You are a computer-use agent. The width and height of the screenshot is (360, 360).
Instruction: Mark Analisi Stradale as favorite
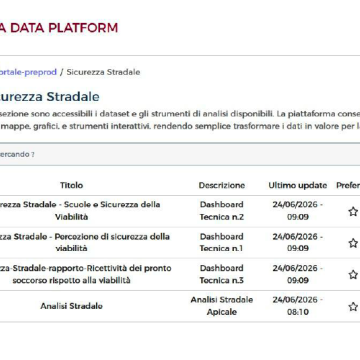(x=353, y=307)
